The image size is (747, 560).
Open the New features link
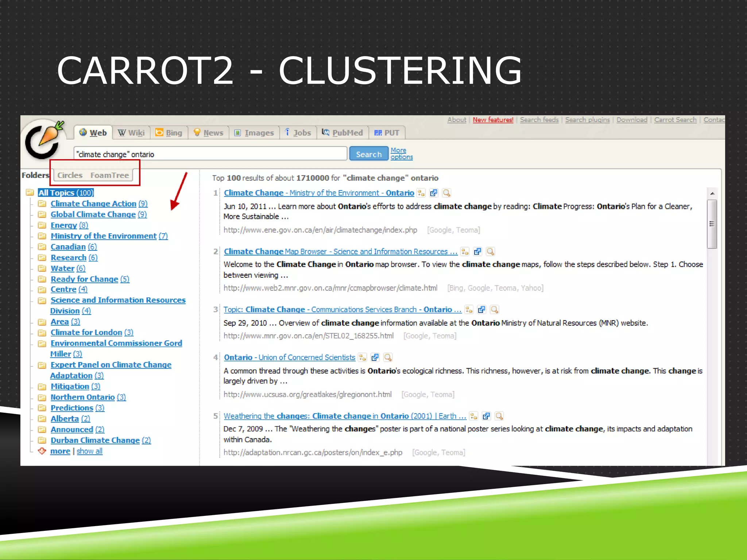coord(493,120)
